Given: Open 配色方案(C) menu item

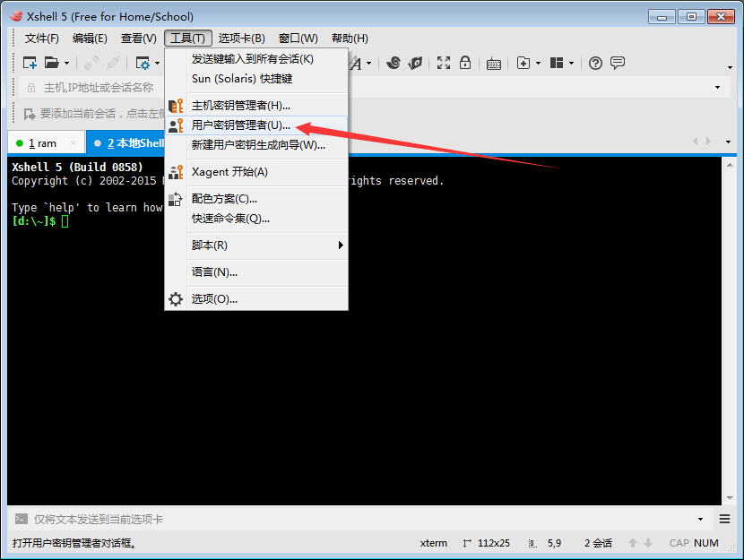Looking at the screenshot, I should pos(256,199).
